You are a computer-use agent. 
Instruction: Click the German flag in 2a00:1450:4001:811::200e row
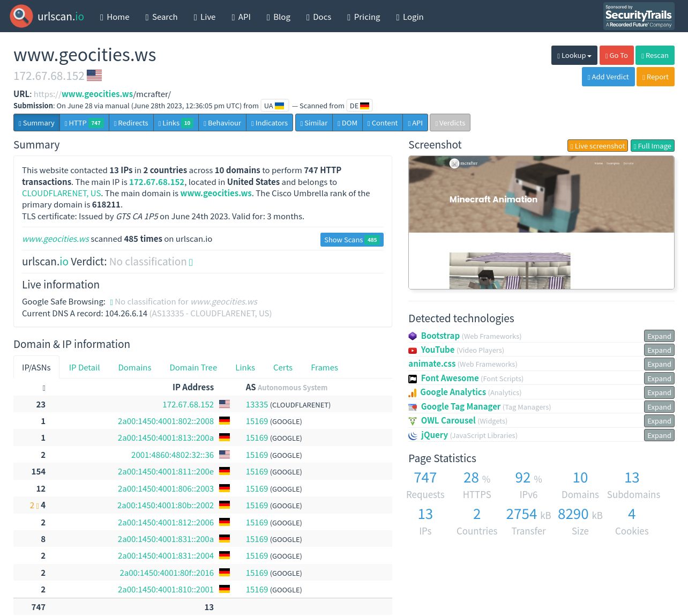point(225,471)
